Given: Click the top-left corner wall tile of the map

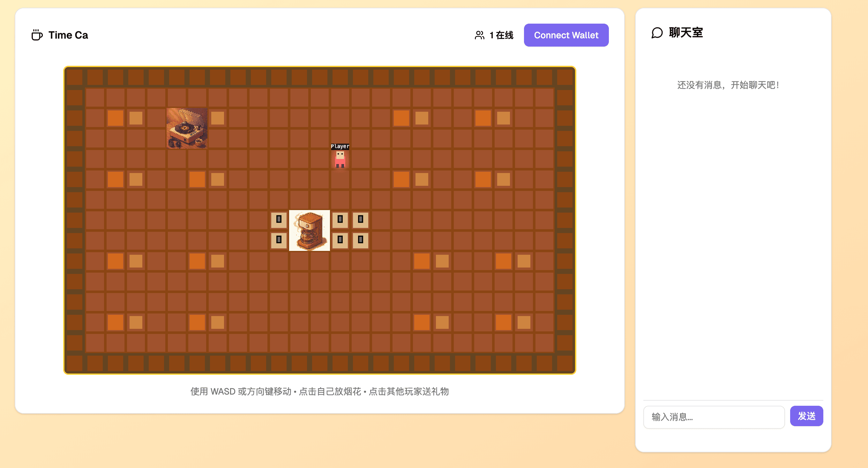Looking at the screenshot, I should pos(74,77).
